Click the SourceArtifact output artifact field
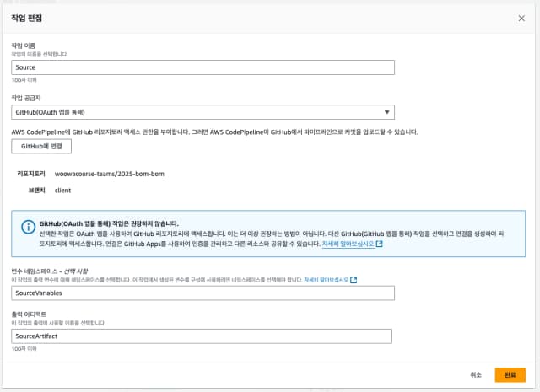The width and height of the screenshot is (540, 392). click(x=202, y=336)
